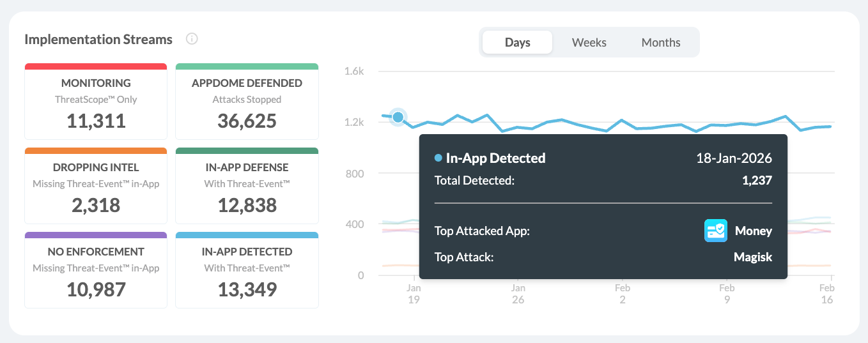Click the highlighted Jan 18 data point
The height and width of the screenshot is (343, 868).
click(x=398, y=117)
